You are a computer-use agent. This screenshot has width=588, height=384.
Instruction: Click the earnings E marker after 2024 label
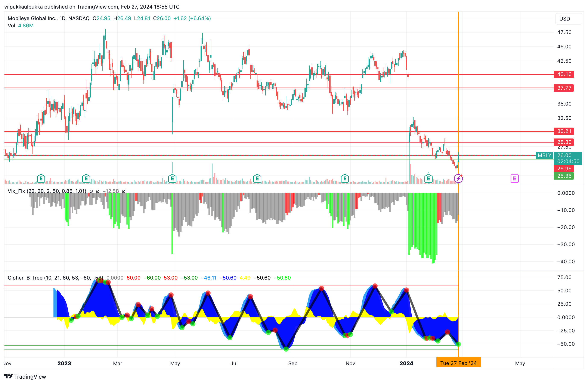(x=428, y=178)
